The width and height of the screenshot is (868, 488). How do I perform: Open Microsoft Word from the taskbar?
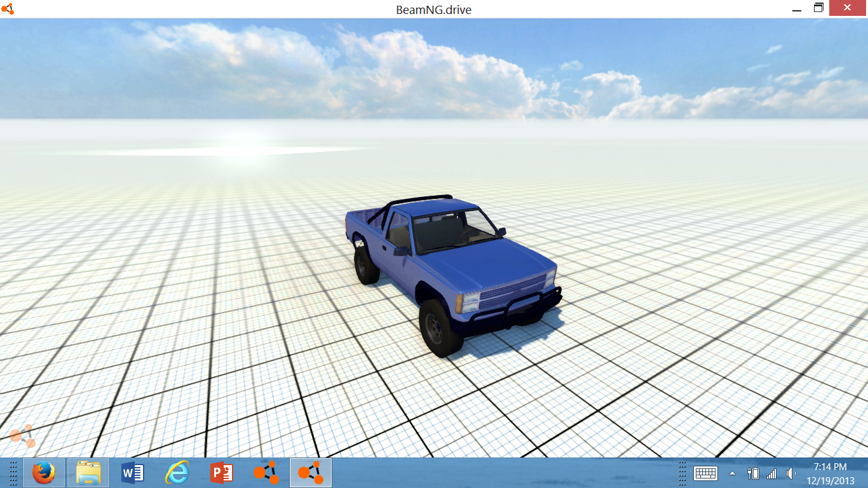tap(133, 473)
